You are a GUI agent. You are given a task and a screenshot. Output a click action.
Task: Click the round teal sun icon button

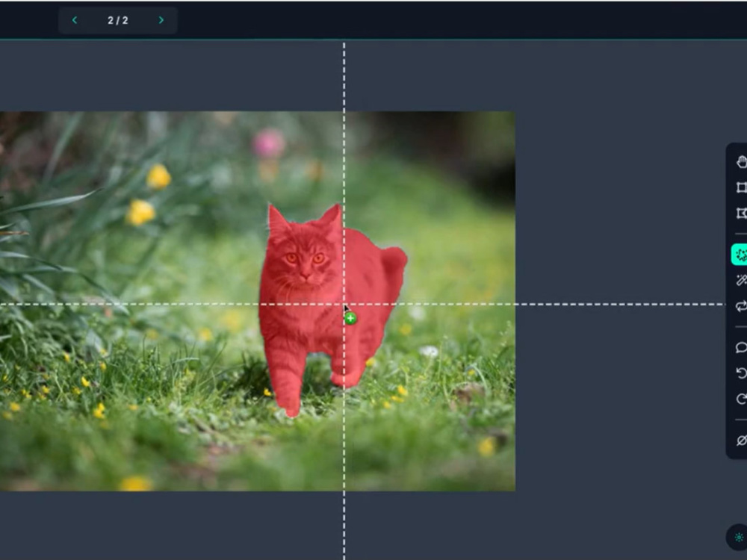coord(738,537)
